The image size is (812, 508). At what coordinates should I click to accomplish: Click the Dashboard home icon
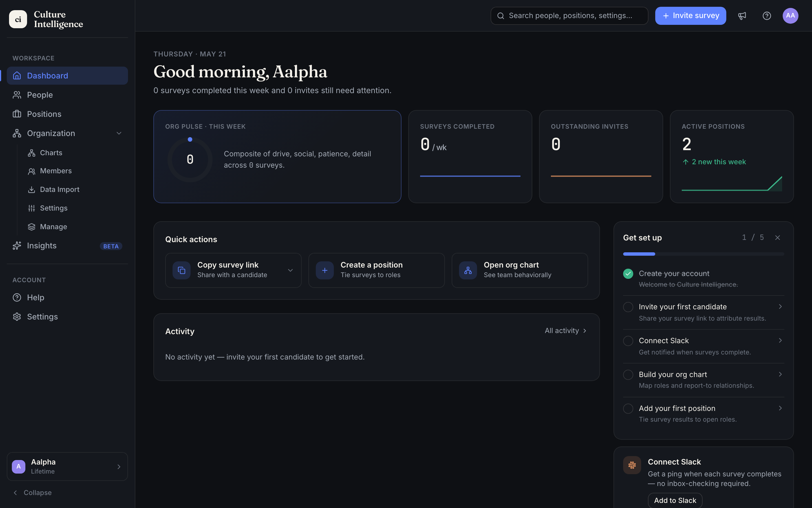[x=17, y=76]
